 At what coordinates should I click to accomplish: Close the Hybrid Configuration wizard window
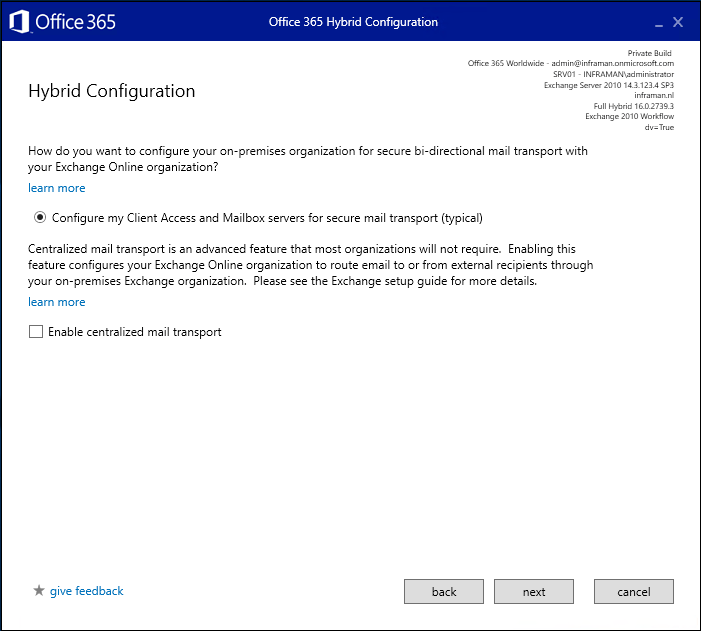point(678,22)
